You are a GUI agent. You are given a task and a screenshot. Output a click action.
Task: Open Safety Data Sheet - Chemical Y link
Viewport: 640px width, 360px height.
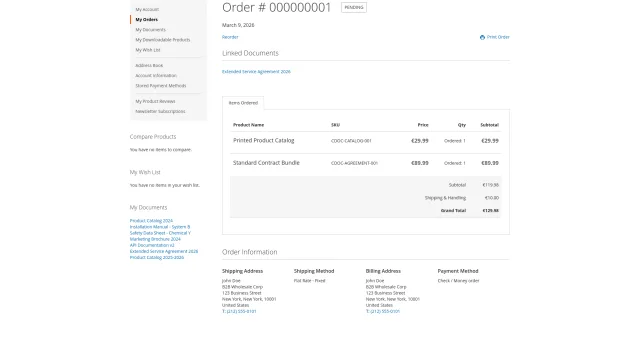click(x=160, y=233)
